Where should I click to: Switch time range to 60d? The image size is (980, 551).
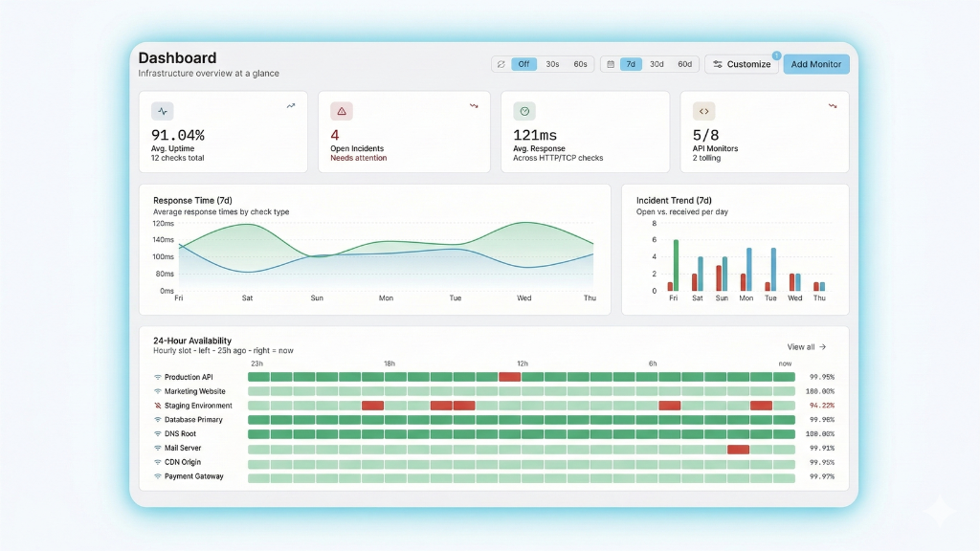click(x=684, y=64)
